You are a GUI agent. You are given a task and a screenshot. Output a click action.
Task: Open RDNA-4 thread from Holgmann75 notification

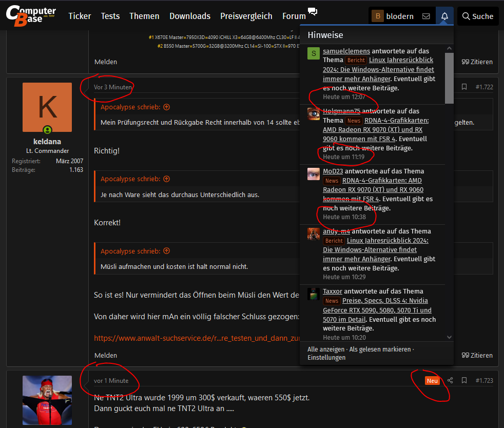375,130
